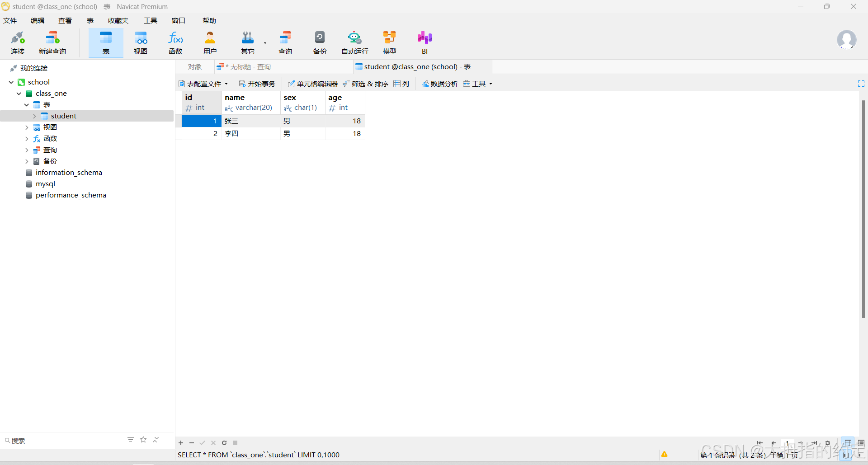Collapse the class_one database node
This screenshot has width=868, height=465.
point(19,94)
